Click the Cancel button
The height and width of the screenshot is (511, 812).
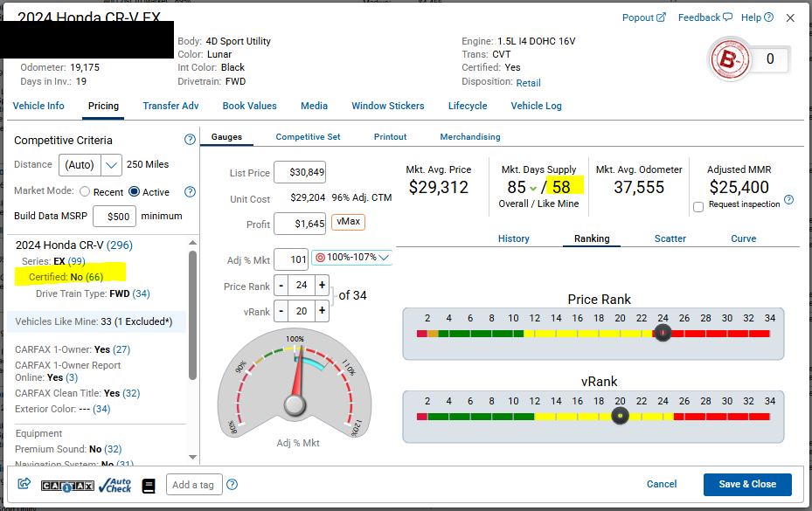pos(662,485)
